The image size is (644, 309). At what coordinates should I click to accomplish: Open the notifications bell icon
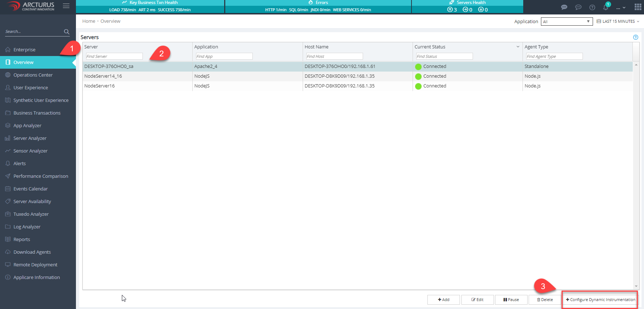click(606, 7)
